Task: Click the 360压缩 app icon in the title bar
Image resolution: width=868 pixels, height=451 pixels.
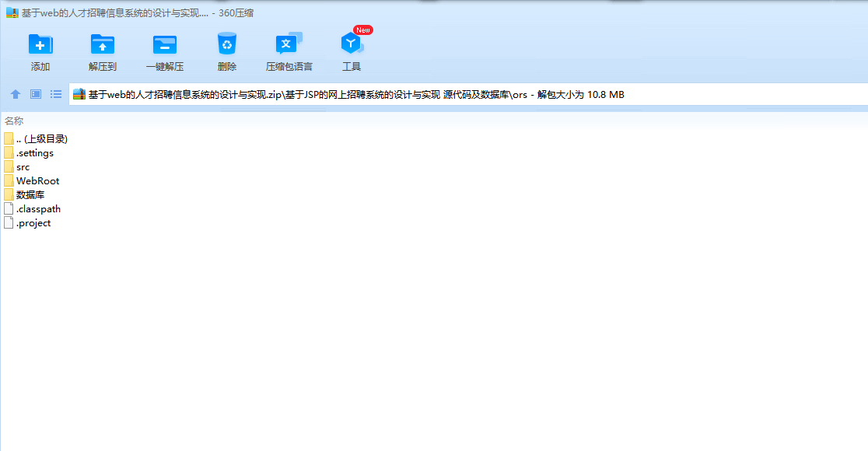Action: (x=12, y=12)
